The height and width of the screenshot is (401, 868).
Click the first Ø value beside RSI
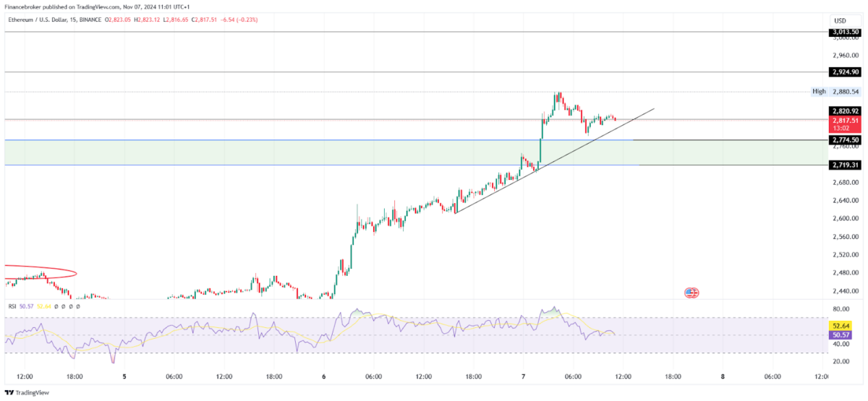coord(56,306)
